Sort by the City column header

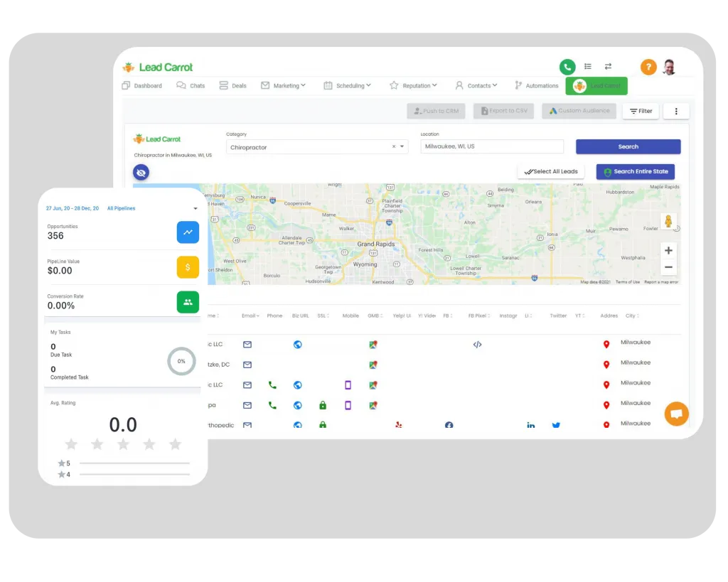[x=632, y=316]
